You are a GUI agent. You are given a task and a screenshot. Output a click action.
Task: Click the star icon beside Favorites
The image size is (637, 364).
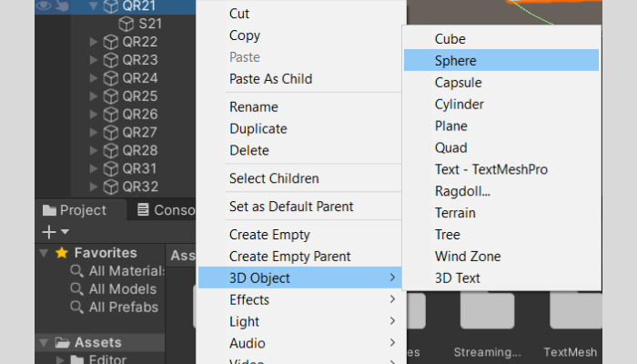tap(61, 253)
